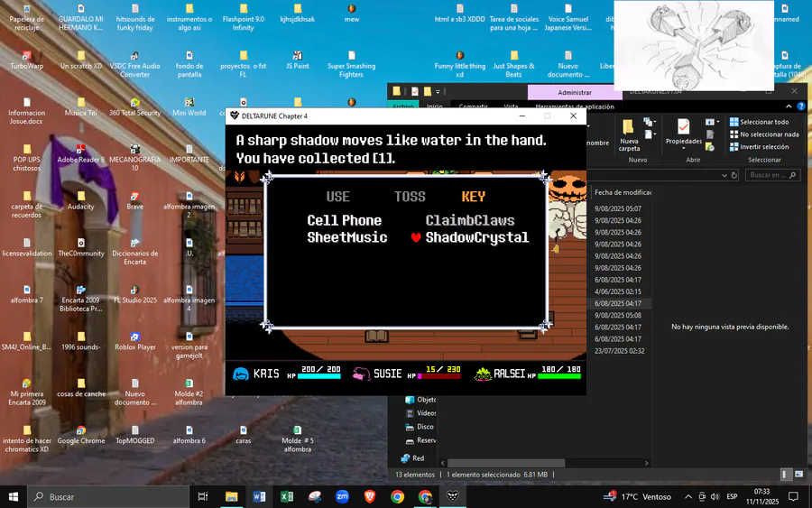Open the new item dropdown in Explorer ribbon

[x=650, y=122]
